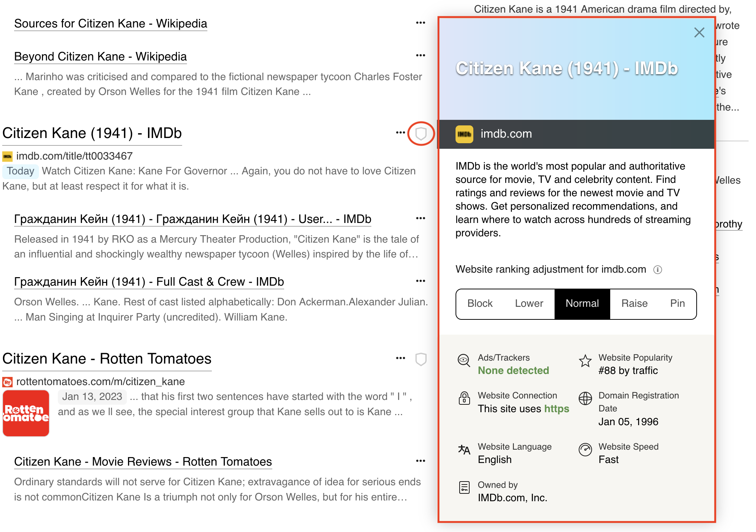
Task: Click the shield icon beside the Rotten Tomatoes result
Action: (x=421, y=359)
